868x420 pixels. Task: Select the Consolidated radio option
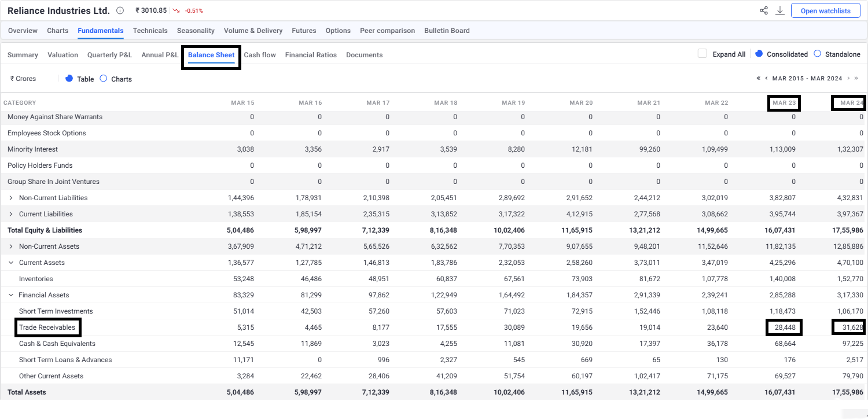click(x=760, y=54)
